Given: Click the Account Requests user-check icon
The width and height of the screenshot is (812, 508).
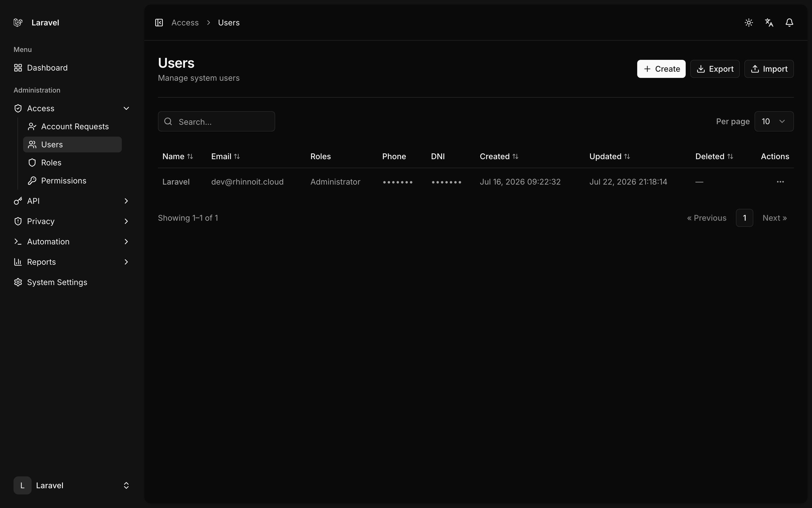Looking at the screenshot, I should (x=32, y=126).
